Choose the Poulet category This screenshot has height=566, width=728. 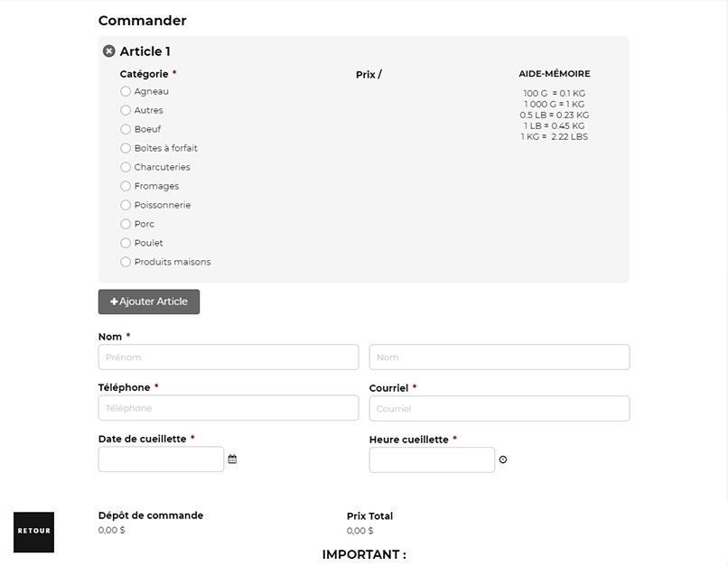point(126,243)
